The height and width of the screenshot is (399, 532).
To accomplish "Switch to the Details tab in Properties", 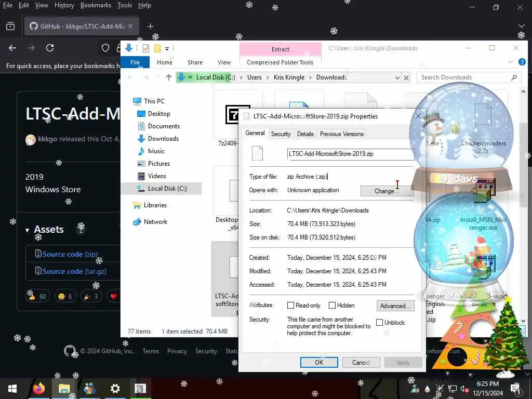I will click(x=305, y=134).
